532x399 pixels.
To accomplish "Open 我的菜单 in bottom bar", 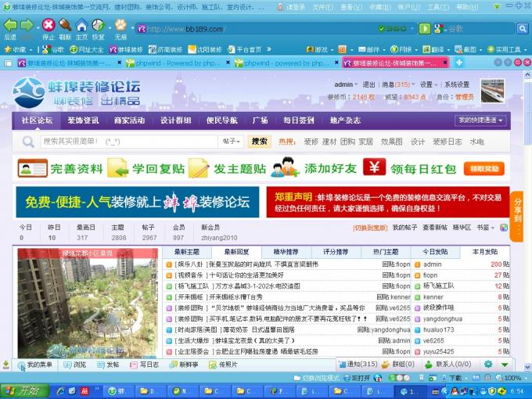I will [x=35, y=365].
